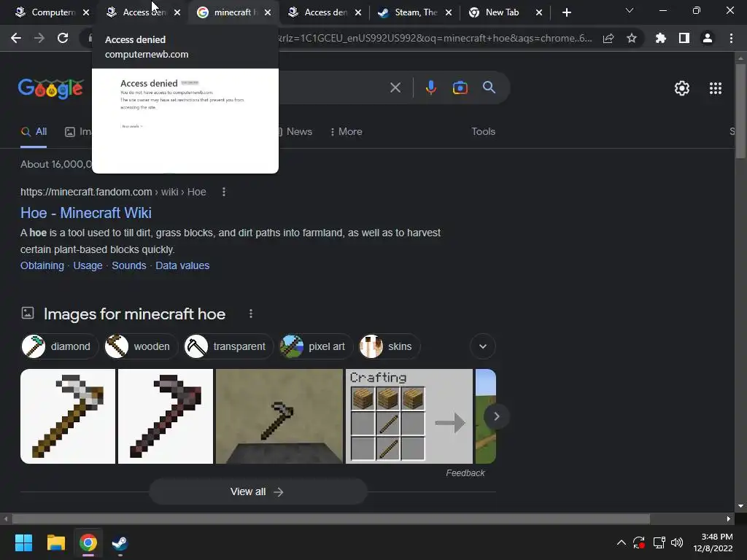Click the horizontal page scrollbar thumb

(x=331, y=518)
